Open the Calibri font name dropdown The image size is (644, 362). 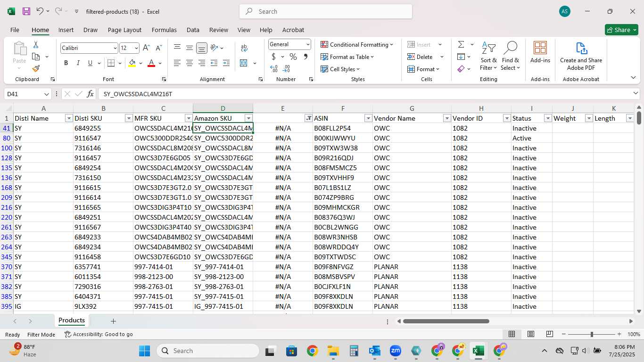(115, 48)
